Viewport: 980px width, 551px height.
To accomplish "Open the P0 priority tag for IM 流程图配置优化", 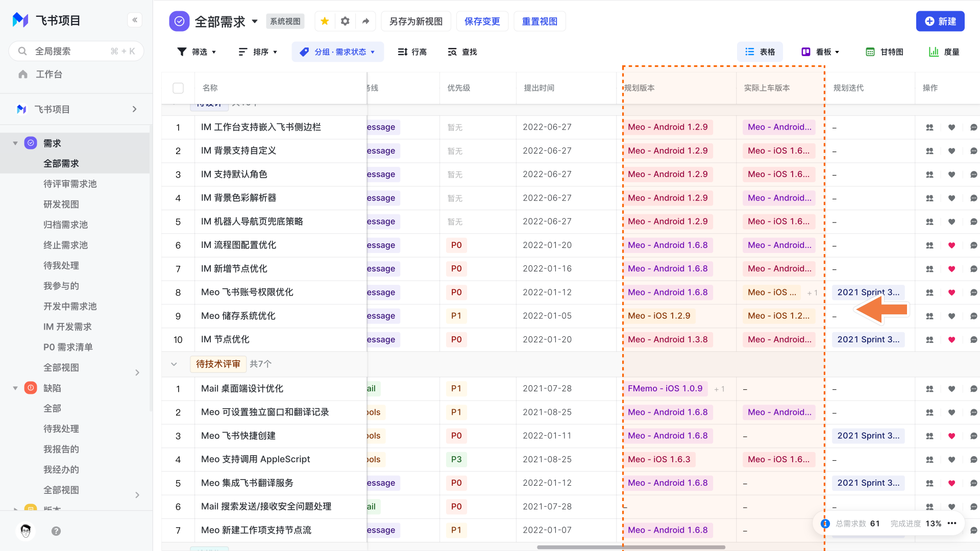I will [x=456, y=245].
